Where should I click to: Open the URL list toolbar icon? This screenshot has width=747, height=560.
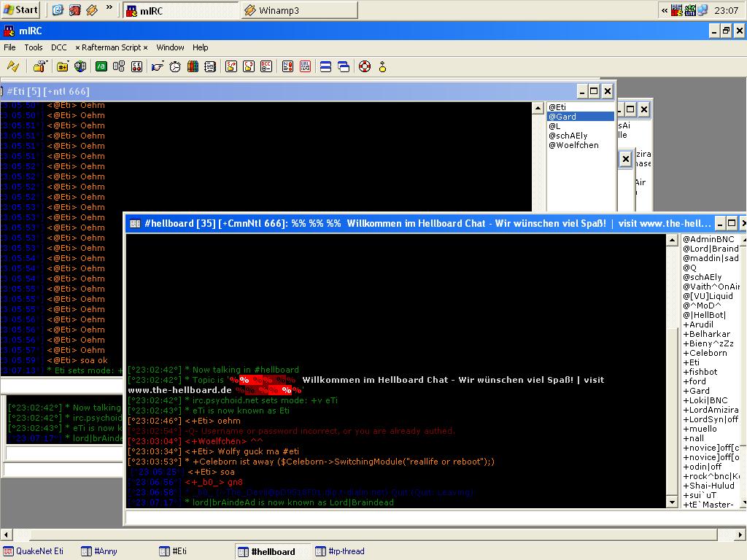coord(306,66)
